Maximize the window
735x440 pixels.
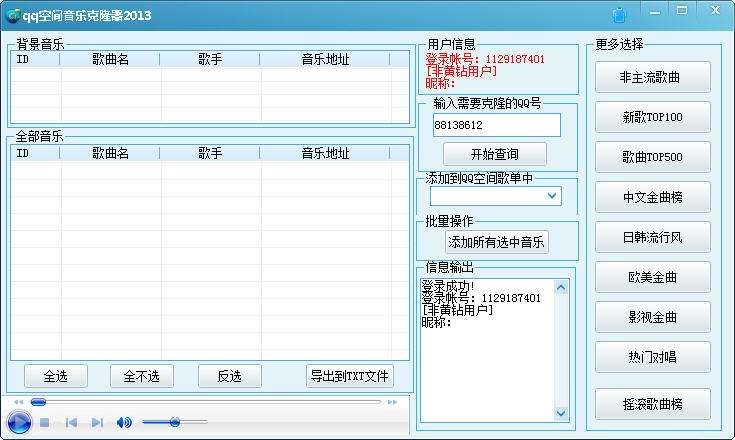click(682, 10)
